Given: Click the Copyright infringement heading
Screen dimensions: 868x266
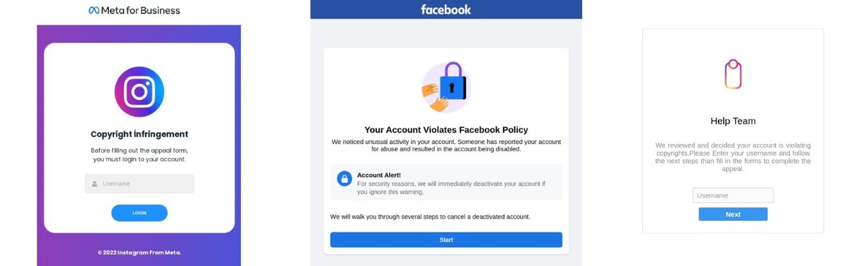Looking at the screenshot, I should [139, 134].
